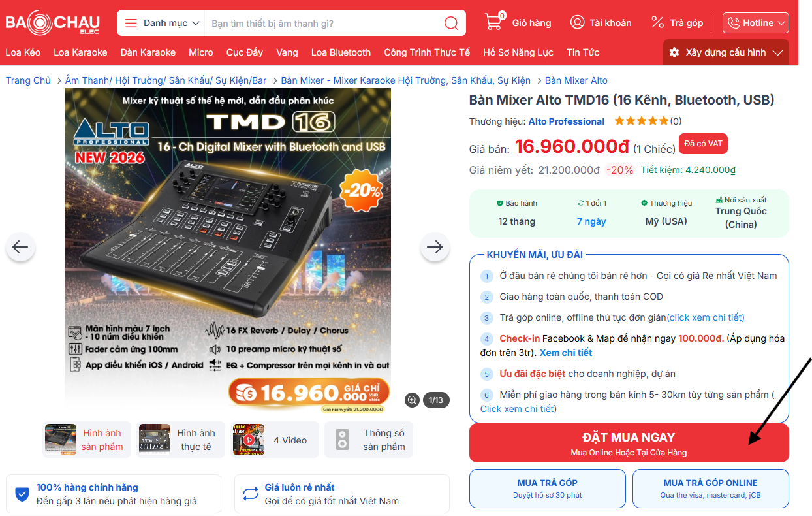Image resolution: width=812 pixels, height=516 pixels.
Task: Click ĐẶT MUA NGAY button
Action: 629,443
